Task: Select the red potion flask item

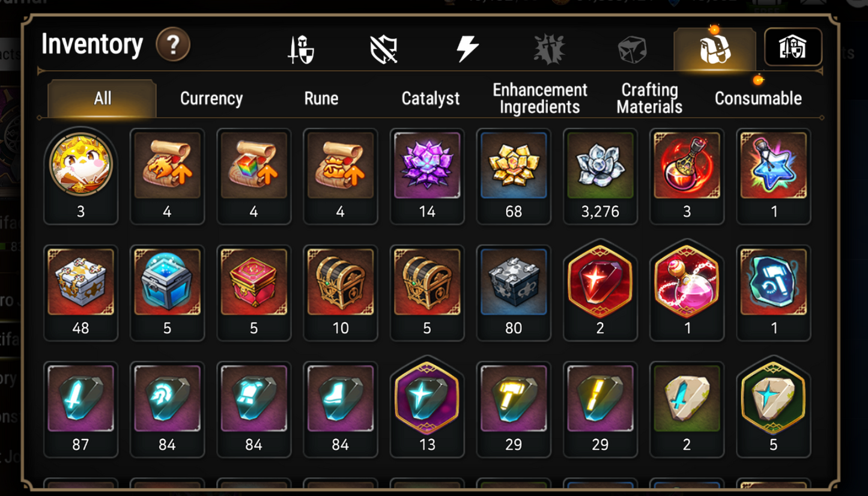Action: click(687, 175)
